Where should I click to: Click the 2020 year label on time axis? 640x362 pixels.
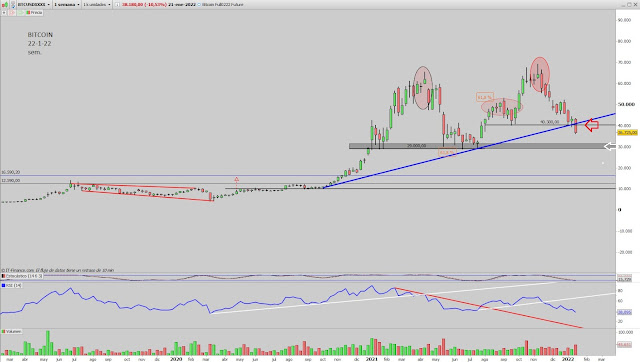point(176,359)
